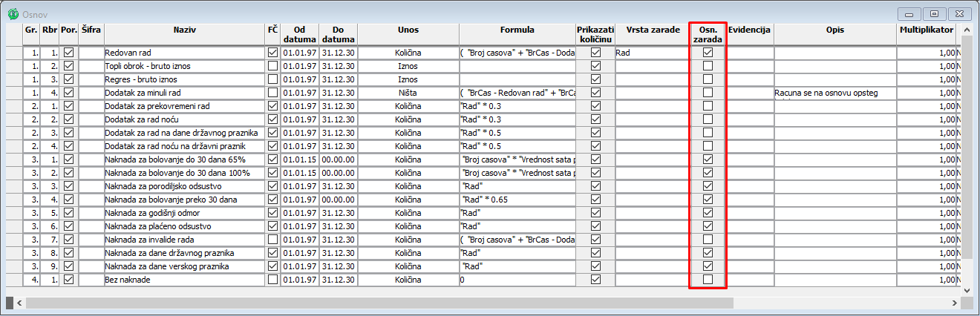Click the Naziv column header
The height and width of the screenshot is (316, 980).
click(184, 30)
